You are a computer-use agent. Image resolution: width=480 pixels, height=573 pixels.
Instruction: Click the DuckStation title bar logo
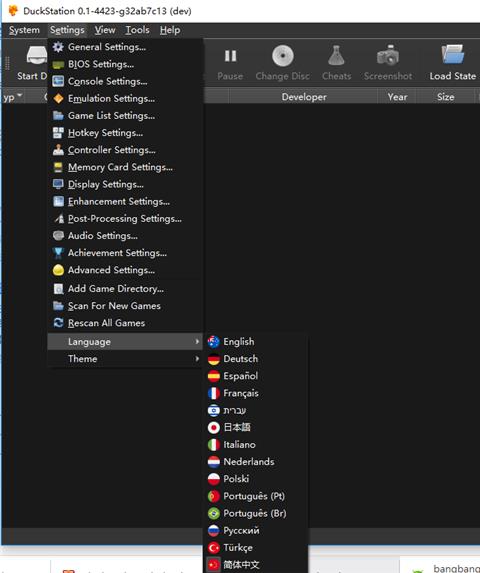[13, 11]
